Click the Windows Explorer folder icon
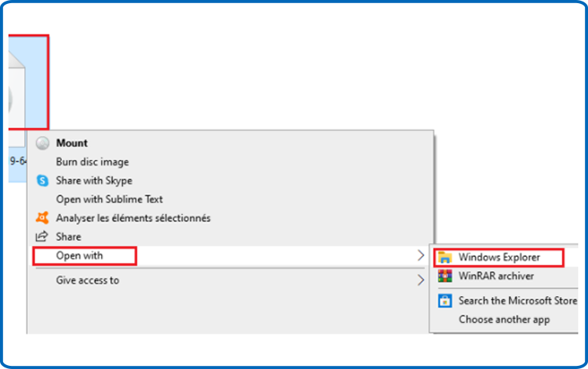 [x=445, y=258]
